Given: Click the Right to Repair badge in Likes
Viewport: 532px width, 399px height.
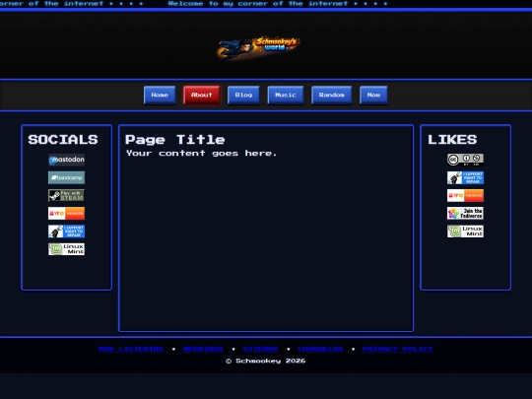Looking at the screenshot, I should click(465, 177).
